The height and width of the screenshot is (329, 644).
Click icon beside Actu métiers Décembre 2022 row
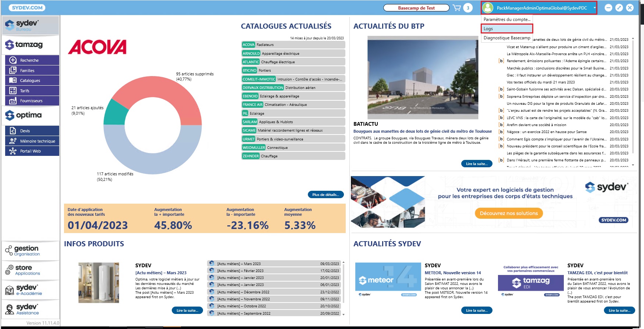point(211,292)
